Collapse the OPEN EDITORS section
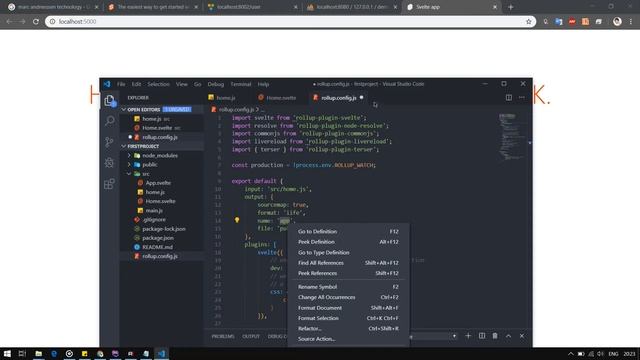640x360 pixels. click(x=124, y=109)
